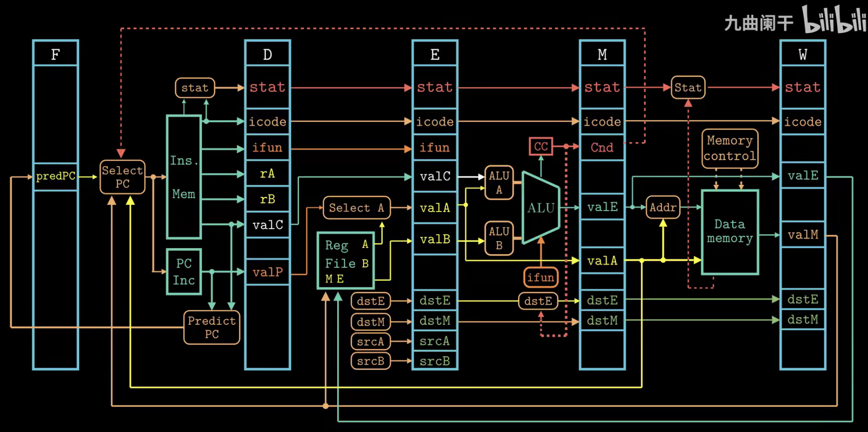This screenshot has height=432, width=868.
Task: Click the ifun field in E register
Action: click(x=435, y=147)
